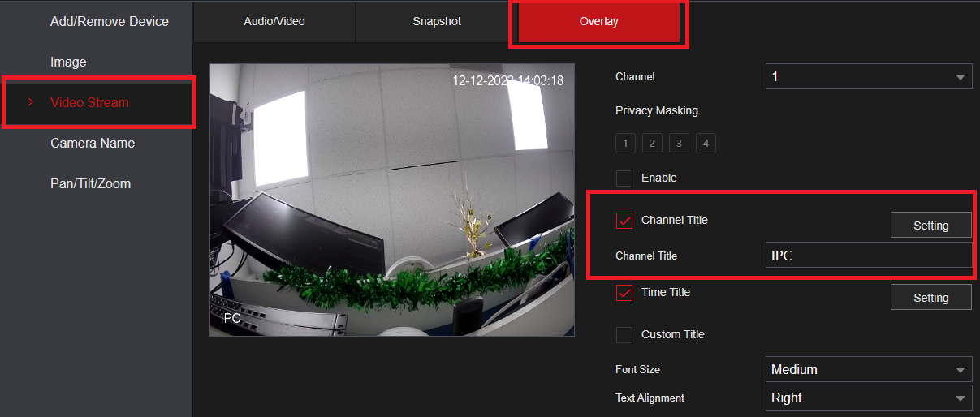Select privacy masking block 2

652,144
